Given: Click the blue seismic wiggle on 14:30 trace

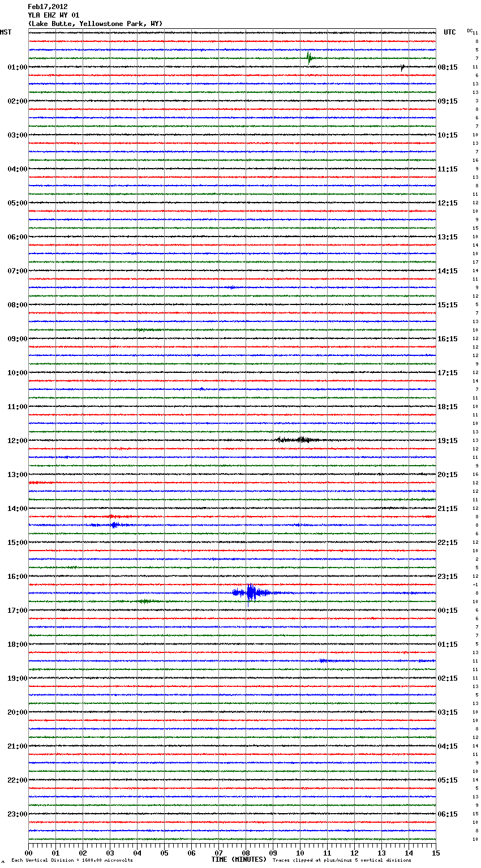Looking at the screenshot, I should coord(113,525).
